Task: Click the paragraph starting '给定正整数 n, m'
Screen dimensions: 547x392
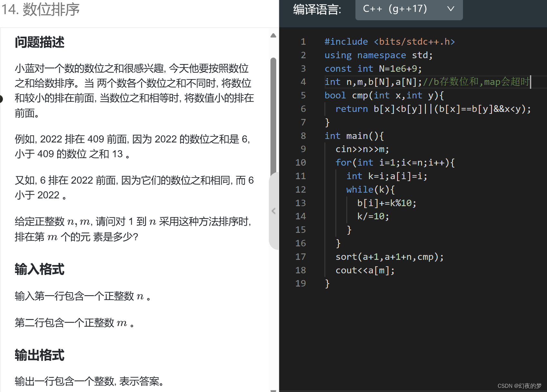Action: (133, 229)
